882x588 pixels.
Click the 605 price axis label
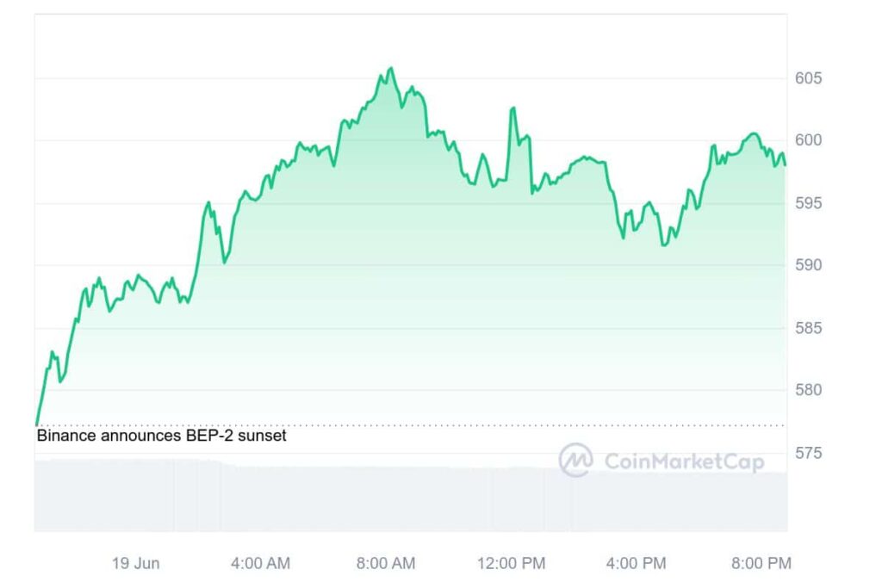pos(809,78)
